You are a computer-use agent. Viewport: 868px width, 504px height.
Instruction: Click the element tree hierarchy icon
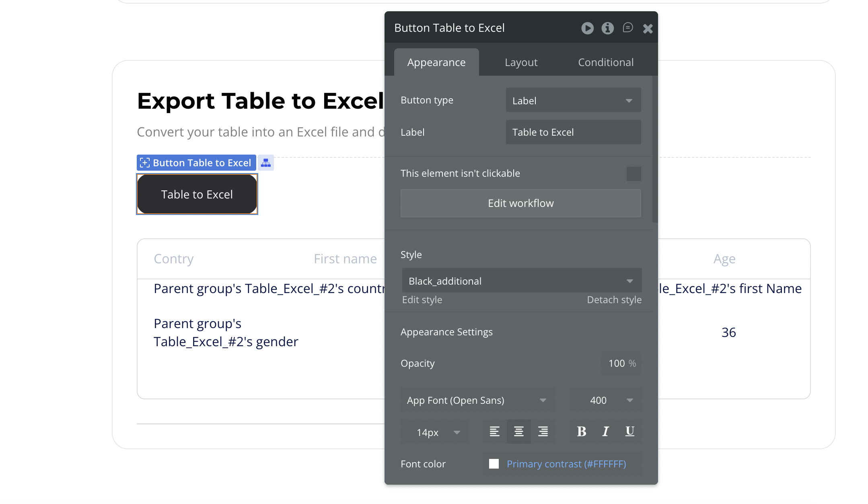pos(266,163)
